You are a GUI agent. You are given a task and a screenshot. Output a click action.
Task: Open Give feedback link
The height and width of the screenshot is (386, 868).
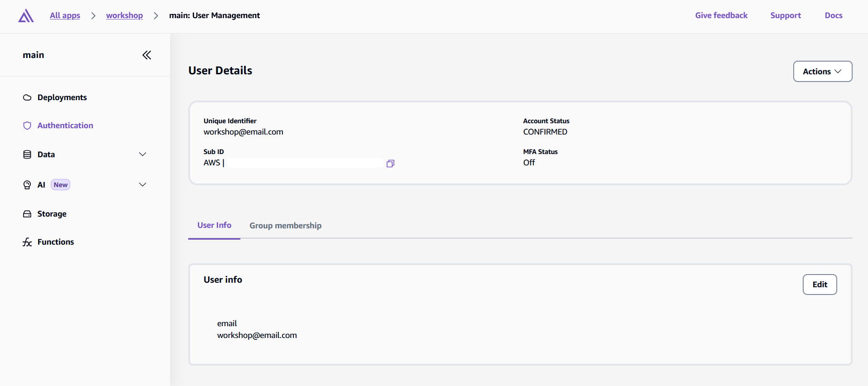(x=721, y=15)
